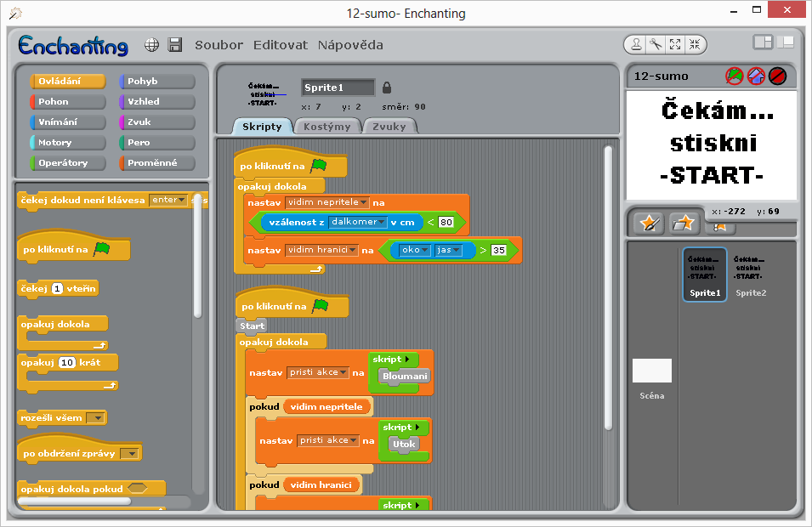Click the padlock next to sprite name
812x527 pixels.
click(x=386, y=88)
